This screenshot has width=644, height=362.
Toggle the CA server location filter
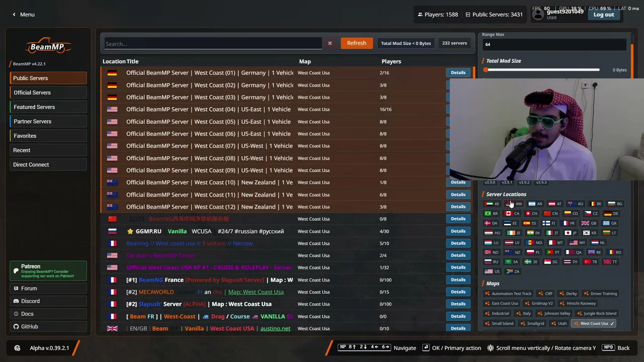pyautogui.click(x=512, y=214)
